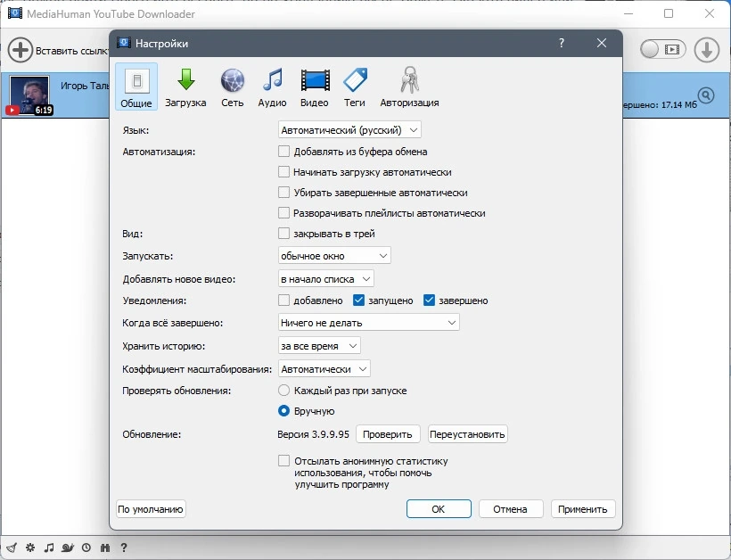The height and width of the screenshot is (560, 731).
Task: Expand the Язык language dropdown
Action: [x=349, y=130]
